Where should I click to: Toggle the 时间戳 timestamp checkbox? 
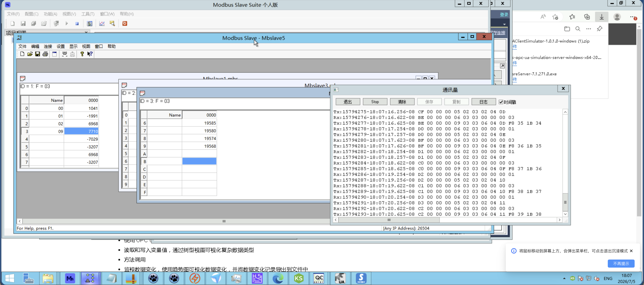(x=501, y=102)
